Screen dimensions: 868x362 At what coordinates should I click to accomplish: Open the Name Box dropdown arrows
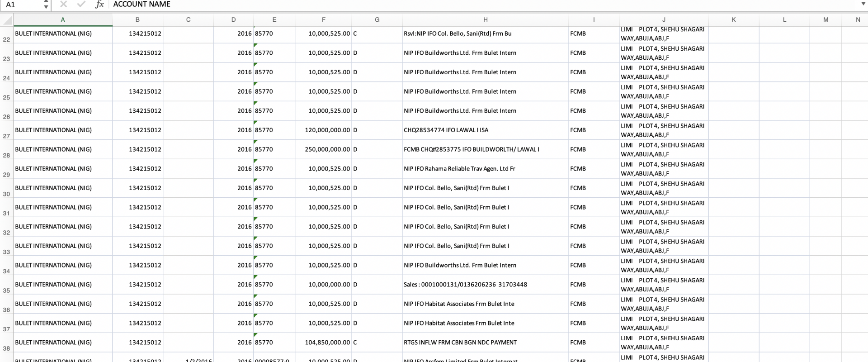[46, 5]
